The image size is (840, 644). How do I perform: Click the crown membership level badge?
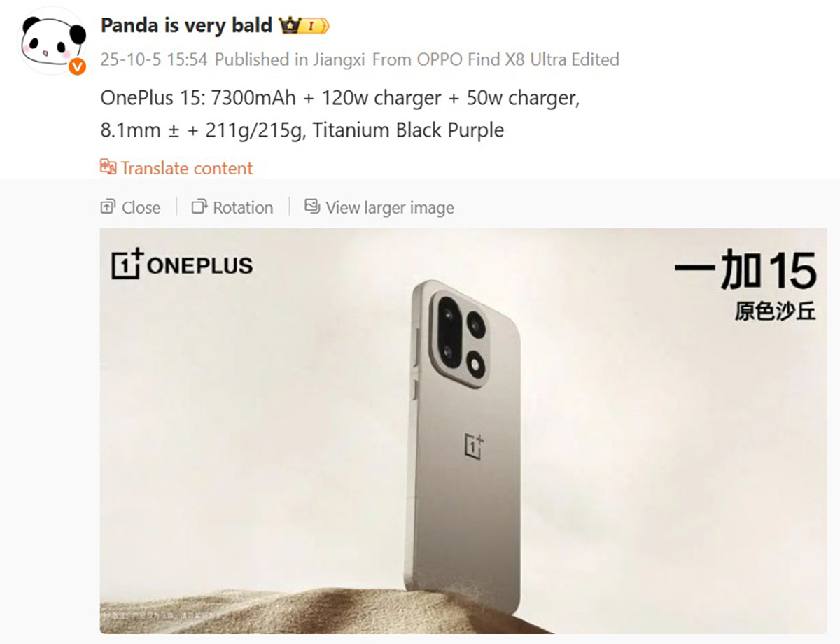pos(304,27)
